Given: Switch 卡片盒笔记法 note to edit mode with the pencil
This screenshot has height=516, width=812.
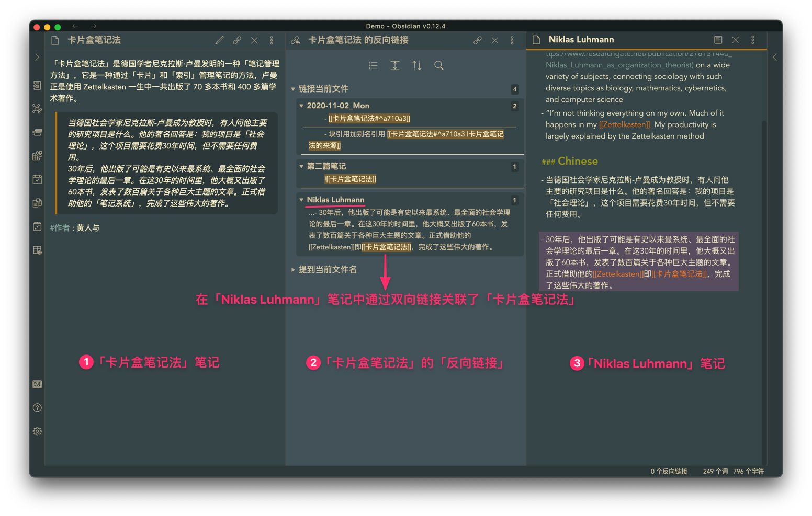Looking at the screenshot, I should pyautogui.click(x=219, y=40).
